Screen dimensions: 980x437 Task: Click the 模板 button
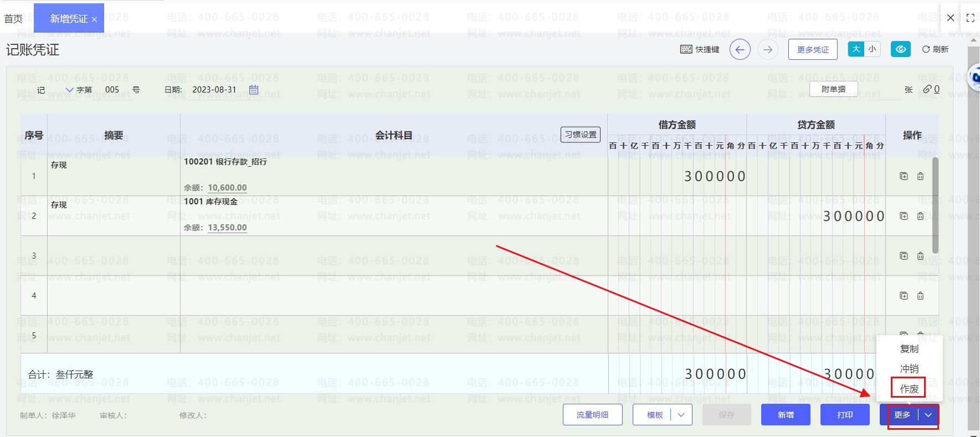[x=655, y=415]
